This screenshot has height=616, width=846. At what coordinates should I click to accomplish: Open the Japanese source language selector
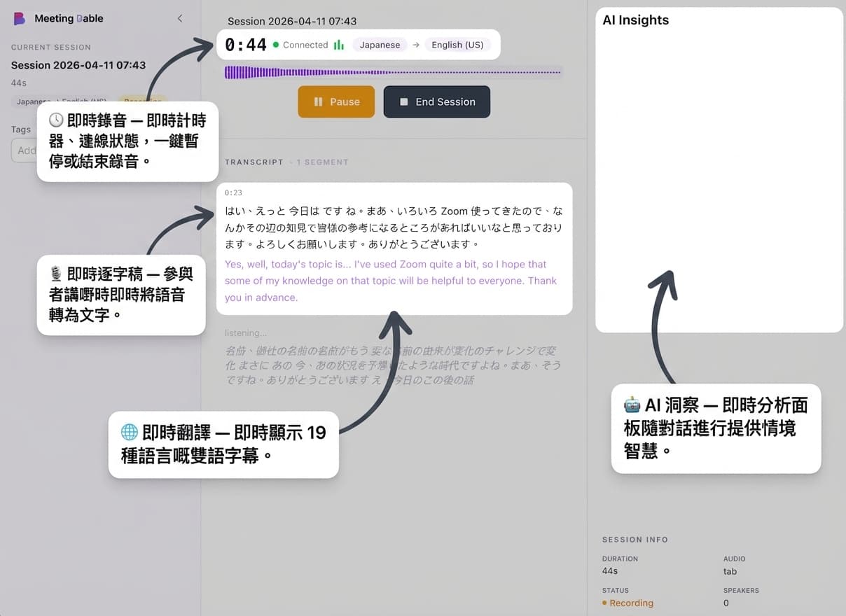(x=380, y=44)
